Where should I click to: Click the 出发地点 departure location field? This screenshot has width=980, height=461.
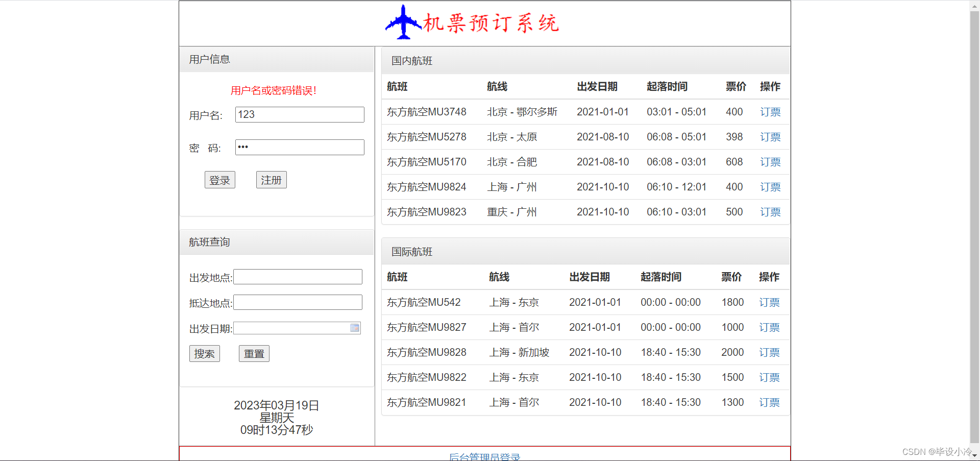click(298, 276)
